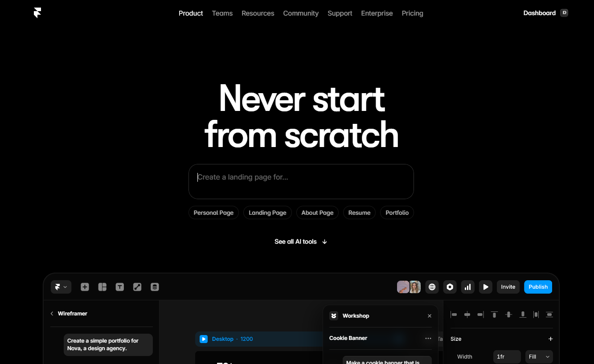
Task: Open the Product menu
Action: point(191,13)
